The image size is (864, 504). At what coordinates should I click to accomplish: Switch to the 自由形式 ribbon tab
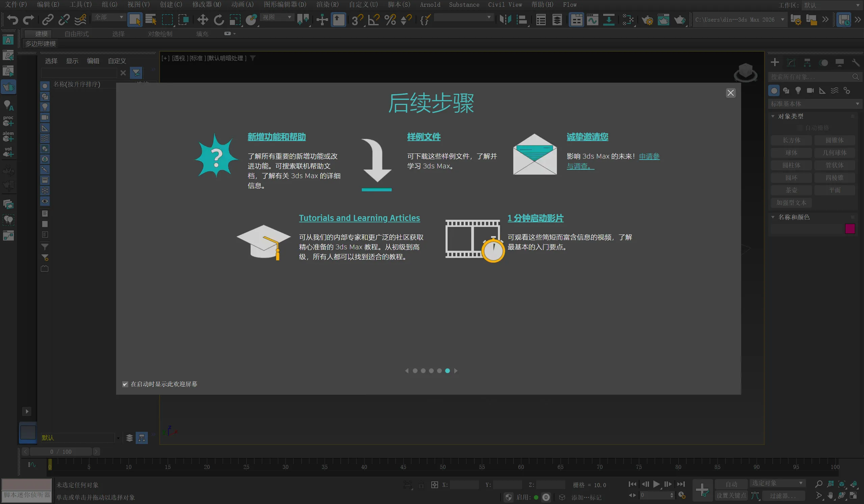(x=76, y=34)
